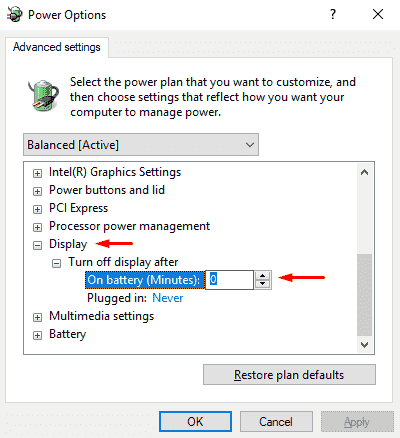Click the Power Options title bar icon
Screen dimensions: 400x438
coord(14,15)
